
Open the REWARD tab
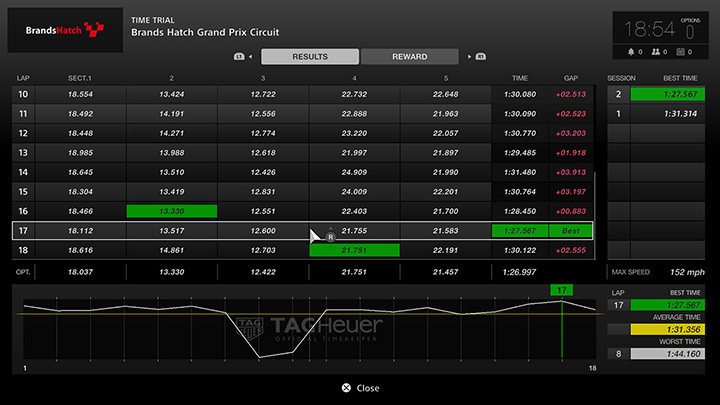[x=410, y=57]
